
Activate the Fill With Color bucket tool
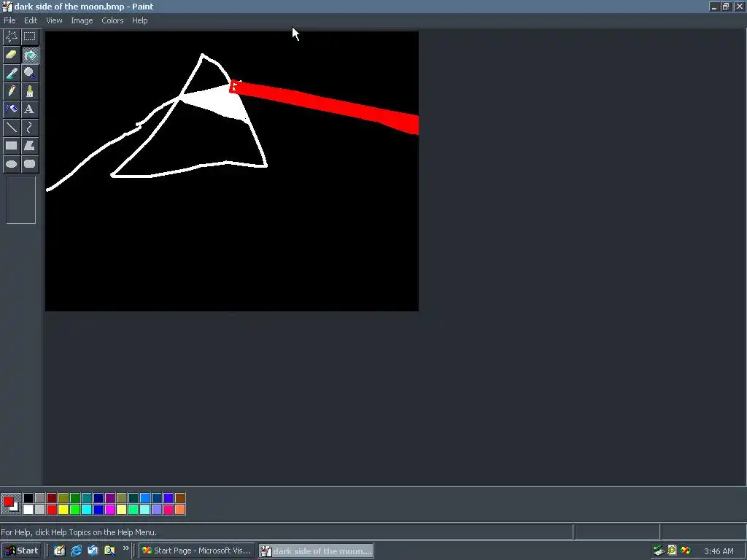(29, 55)
